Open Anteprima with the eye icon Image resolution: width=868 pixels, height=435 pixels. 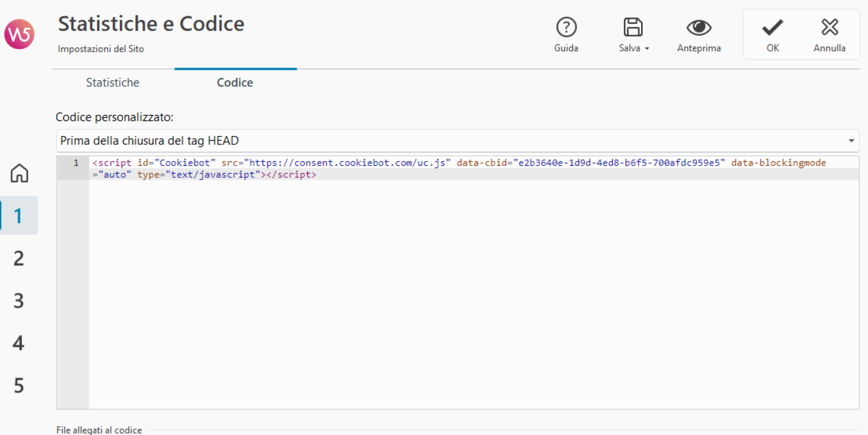click(x=698, y=27)
